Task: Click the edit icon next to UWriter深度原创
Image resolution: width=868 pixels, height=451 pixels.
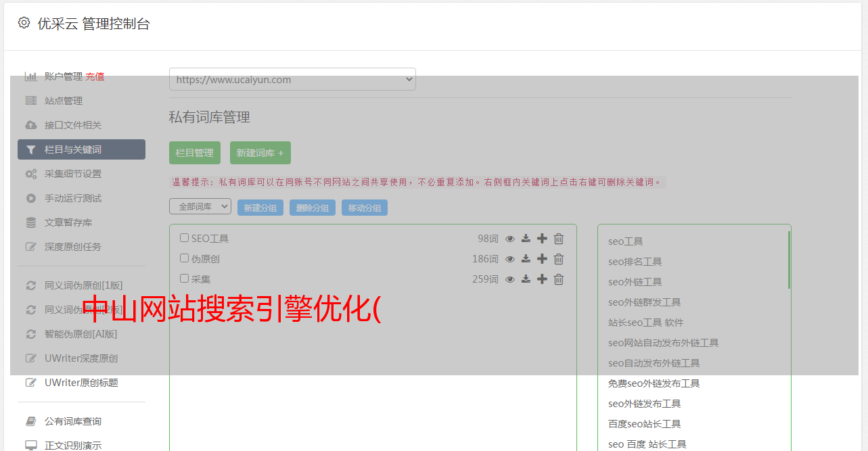Action: click(30, 358)
